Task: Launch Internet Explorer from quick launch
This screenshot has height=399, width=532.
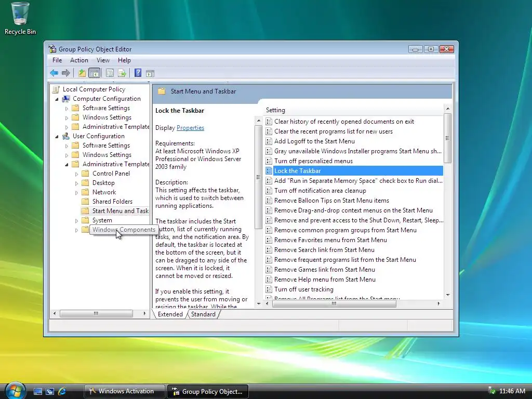Action: (x=62, y=392)
